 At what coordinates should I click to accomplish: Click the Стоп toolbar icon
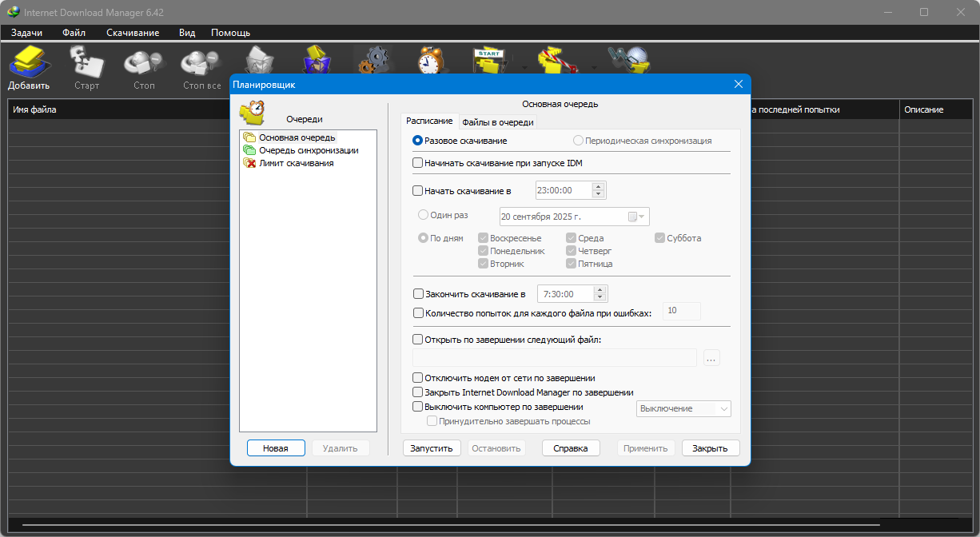click(144, 65)
